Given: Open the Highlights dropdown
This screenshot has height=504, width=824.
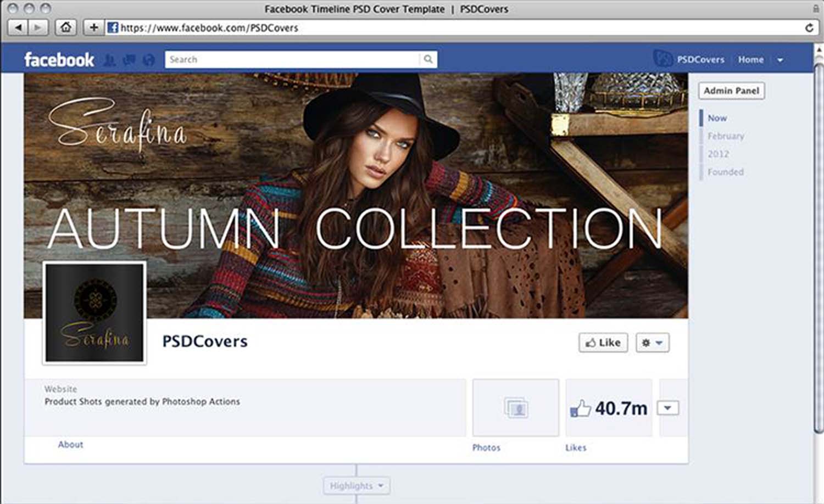Looking at the screenshot, I should tap(357, 486).
